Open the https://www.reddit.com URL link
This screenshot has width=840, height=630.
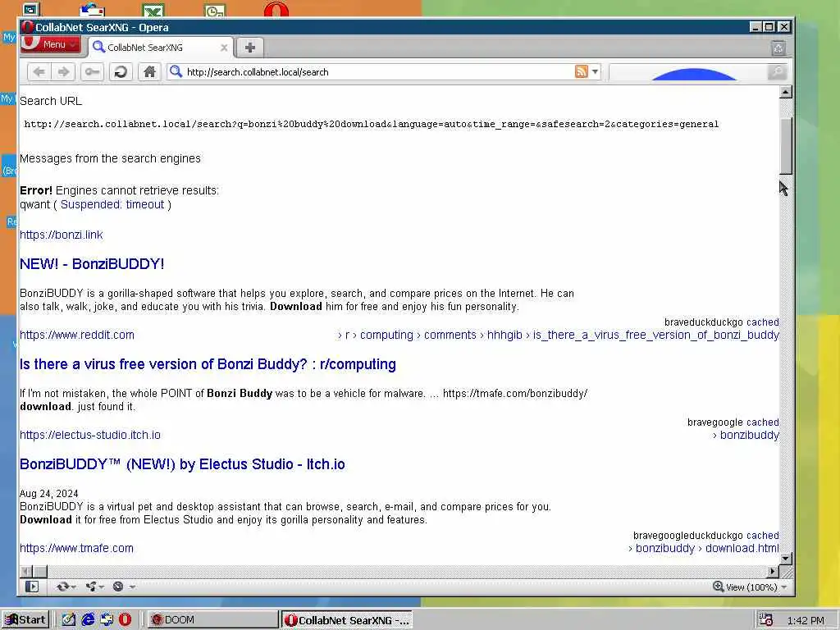point(77,335)
